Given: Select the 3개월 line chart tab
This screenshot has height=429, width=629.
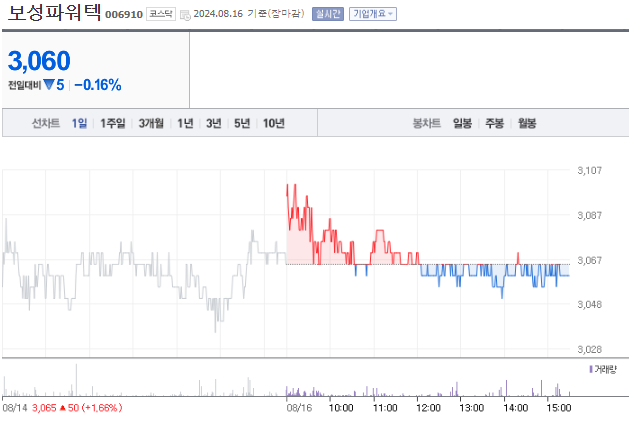Looking at the screenshot, I should [151, 123].
